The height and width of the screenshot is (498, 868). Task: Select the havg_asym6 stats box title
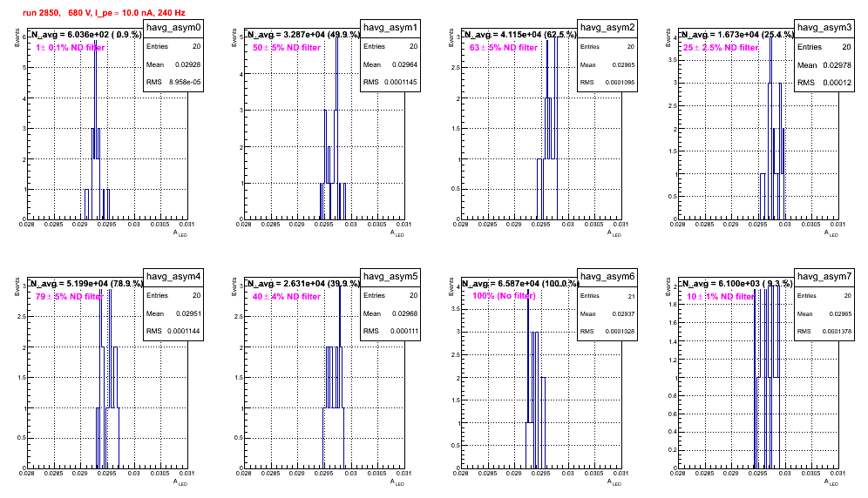607,277
